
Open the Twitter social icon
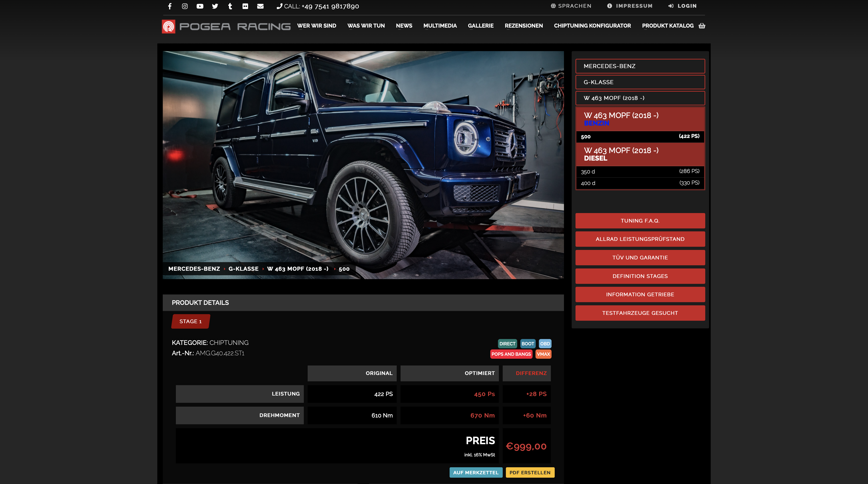[x=215, y=6]
